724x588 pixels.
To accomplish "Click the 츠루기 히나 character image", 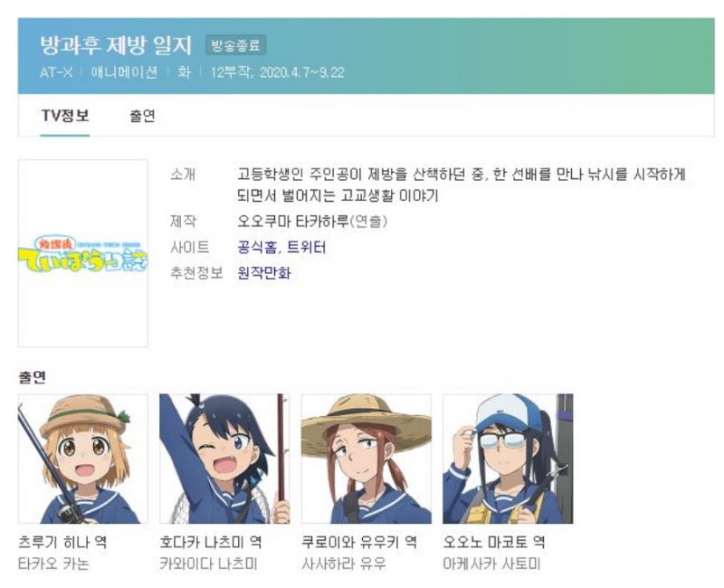I will pos(83,459).
